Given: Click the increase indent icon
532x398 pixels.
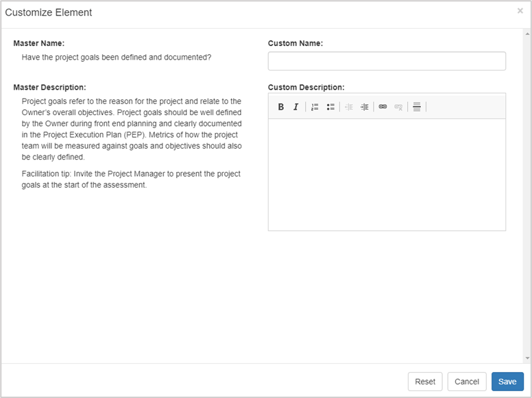Looking at the screenshot, I should click(x=364, y=107).
